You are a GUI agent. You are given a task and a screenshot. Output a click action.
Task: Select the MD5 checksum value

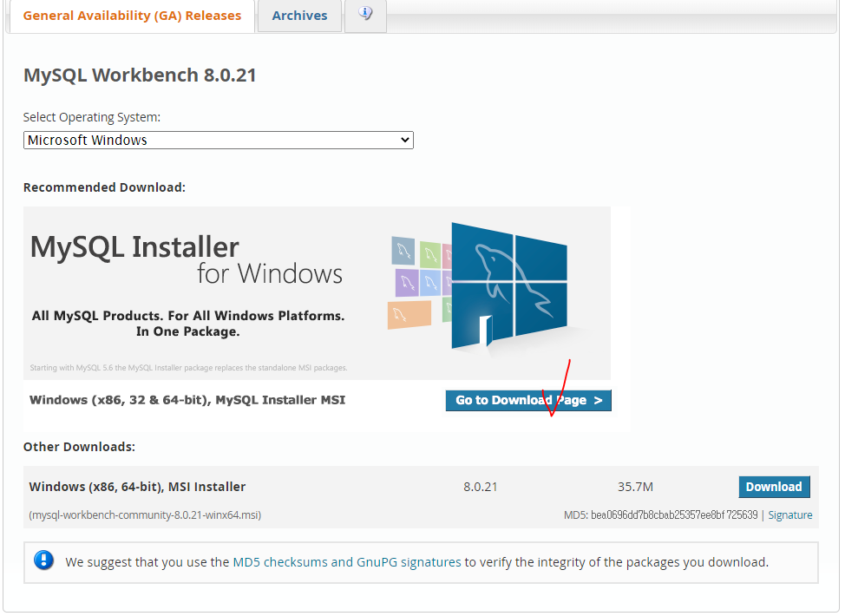(674, 514)
